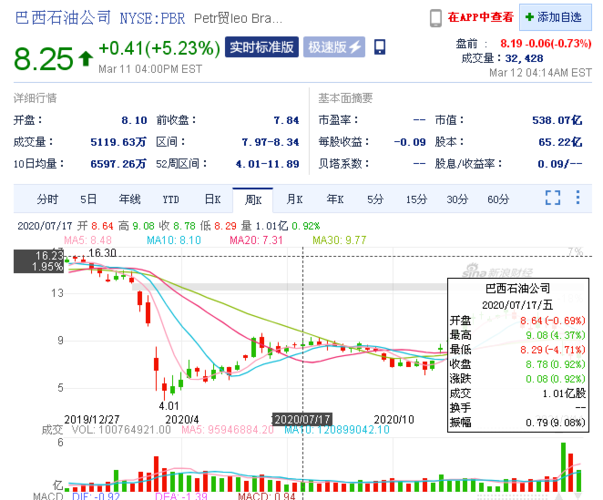The image size is (603, 500).
Task: Click the MA30: 9.77 indicator label
Action: 339,240
